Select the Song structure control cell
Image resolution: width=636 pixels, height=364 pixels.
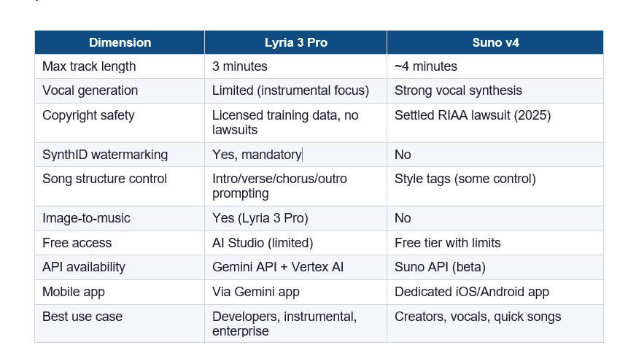click(x=104, y=179)
